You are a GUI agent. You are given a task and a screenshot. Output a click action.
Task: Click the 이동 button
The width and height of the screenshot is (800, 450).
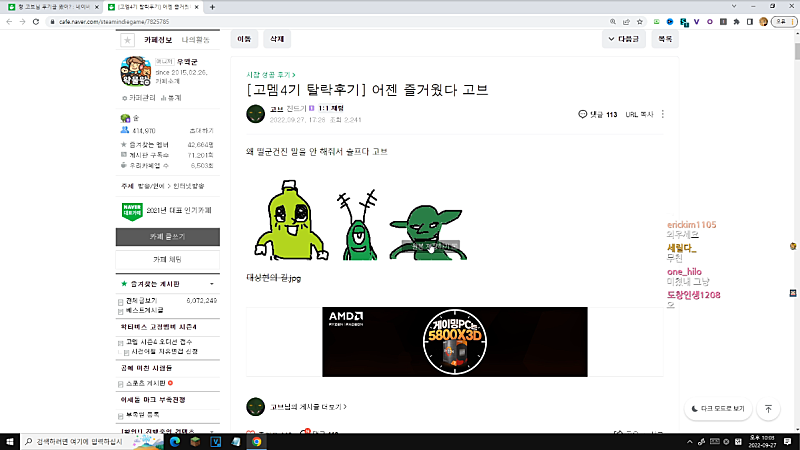point(244,39)
